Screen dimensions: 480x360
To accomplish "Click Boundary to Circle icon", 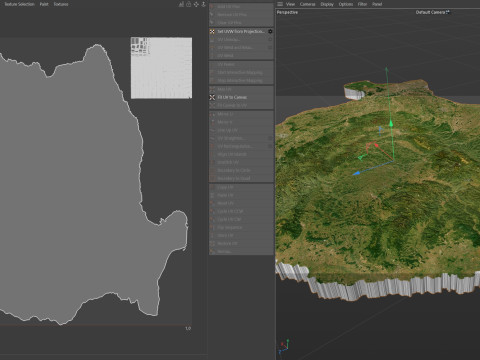I will point(212,170).
